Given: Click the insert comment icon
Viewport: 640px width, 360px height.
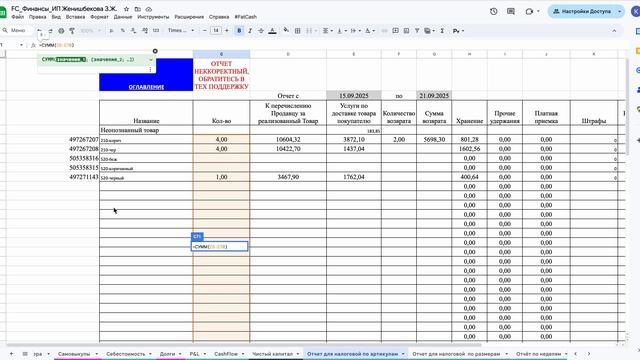Looking at the screenshot, I should click(395, 31).
